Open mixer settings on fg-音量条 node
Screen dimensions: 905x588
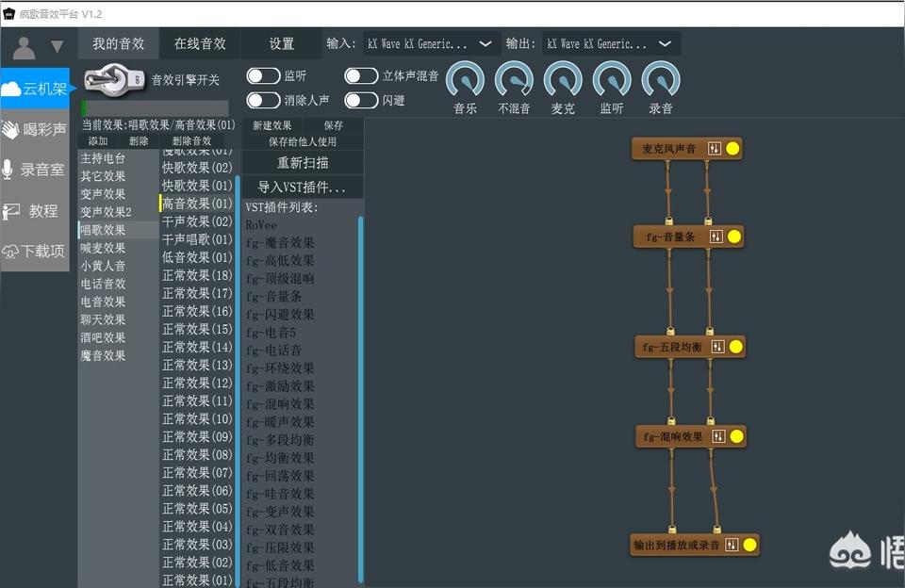pyautogui.click(x=716, y=237)
